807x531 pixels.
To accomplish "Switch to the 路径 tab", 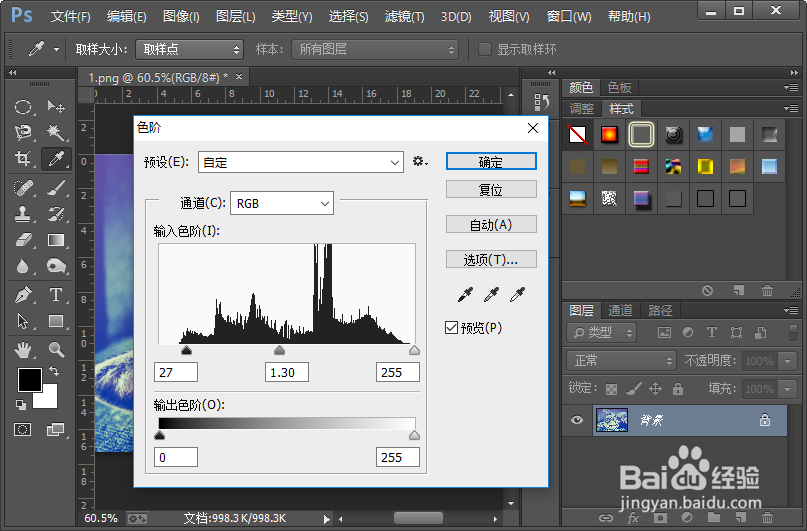I will tap(660, 310).
